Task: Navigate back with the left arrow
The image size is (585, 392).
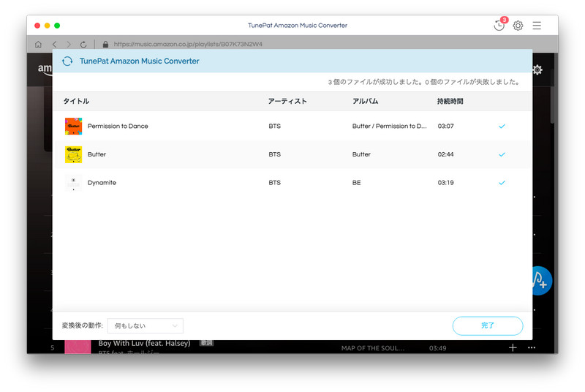Action: tap(54, 45)
